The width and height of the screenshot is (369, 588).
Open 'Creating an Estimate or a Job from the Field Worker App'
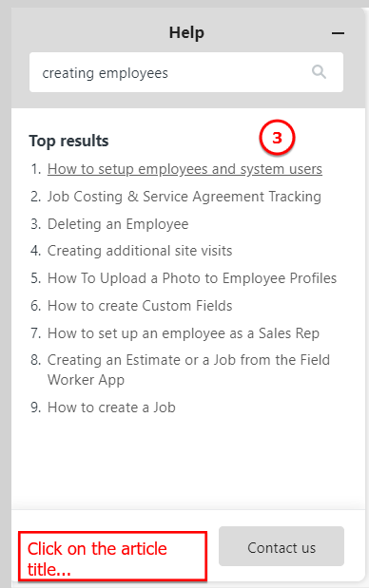188,370
